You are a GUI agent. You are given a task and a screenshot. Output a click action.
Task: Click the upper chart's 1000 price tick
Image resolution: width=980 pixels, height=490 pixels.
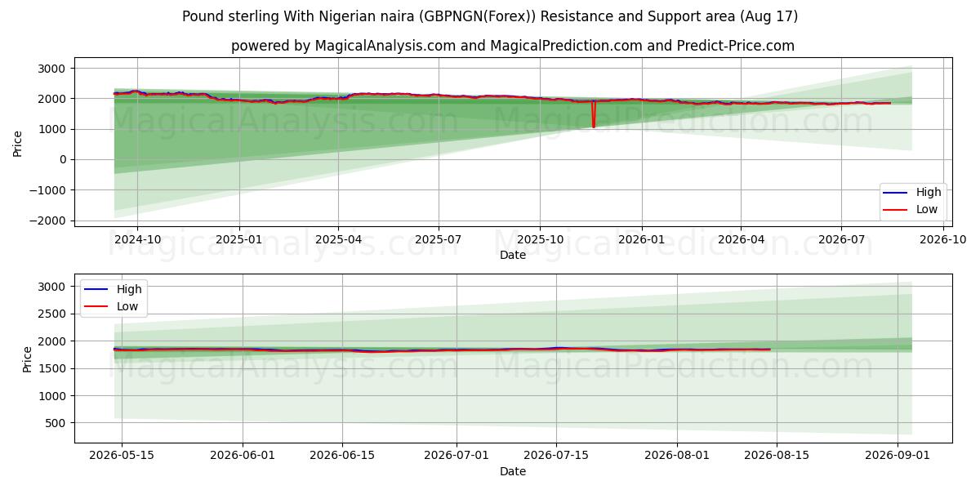53,129
